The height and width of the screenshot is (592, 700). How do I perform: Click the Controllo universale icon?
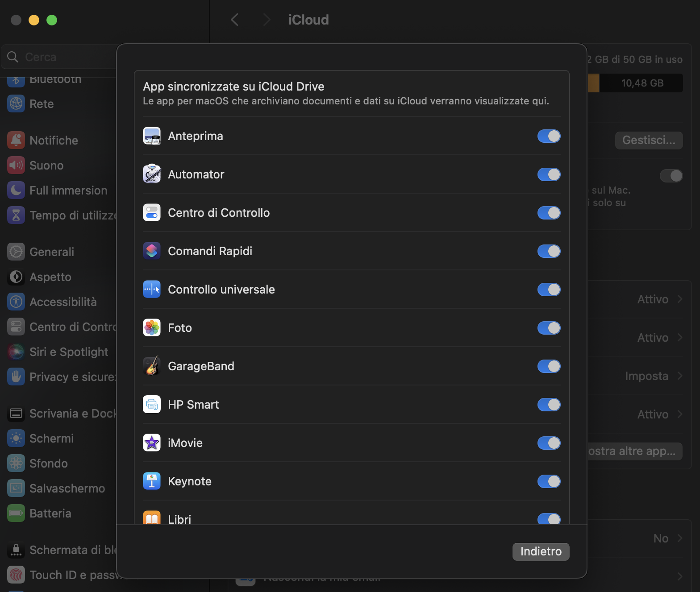coord(152,290)
